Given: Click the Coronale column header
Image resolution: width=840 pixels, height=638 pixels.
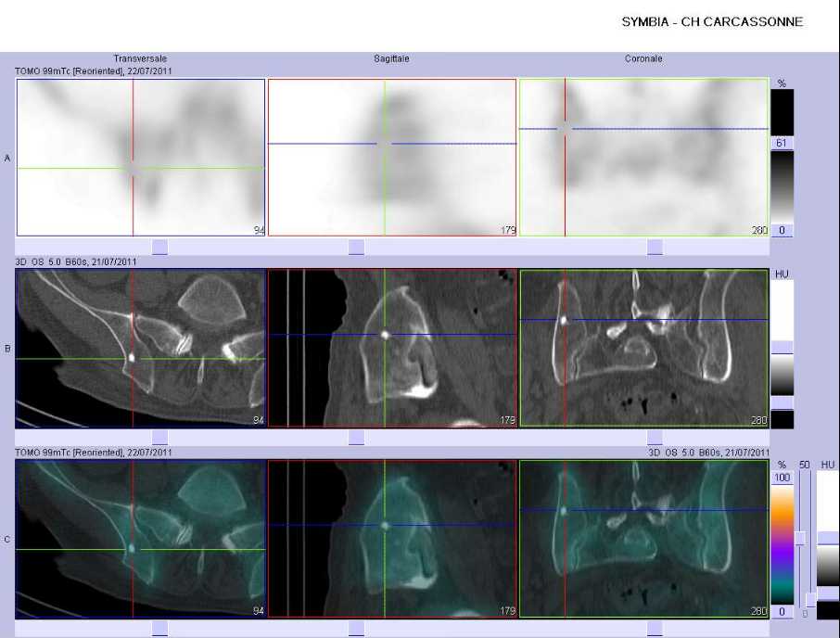Looking at the screenshot, I should click(x=643, y=58).
